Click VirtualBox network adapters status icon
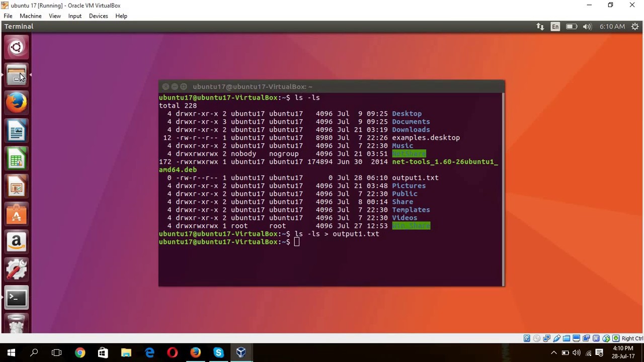 [546, 338]
